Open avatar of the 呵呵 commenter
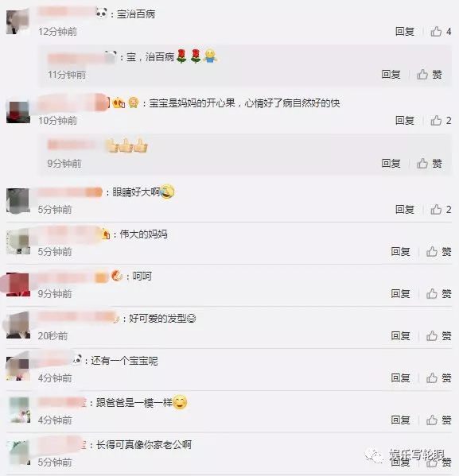Viewport: 459px width, 476px height. pos(18,284)
